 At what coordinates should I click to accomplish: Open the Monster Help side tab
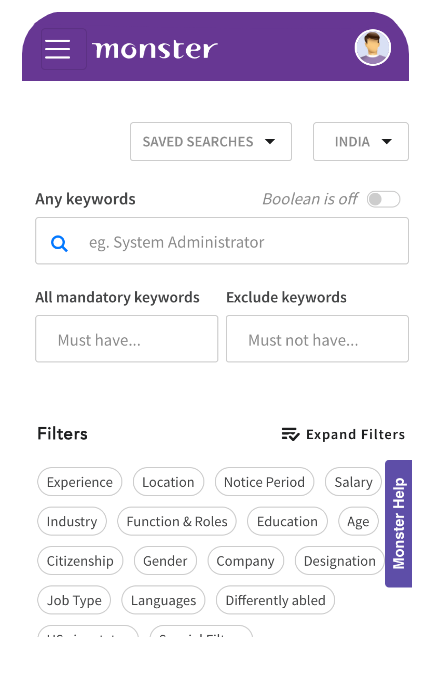pyautogui.click(x=398, y=524)
